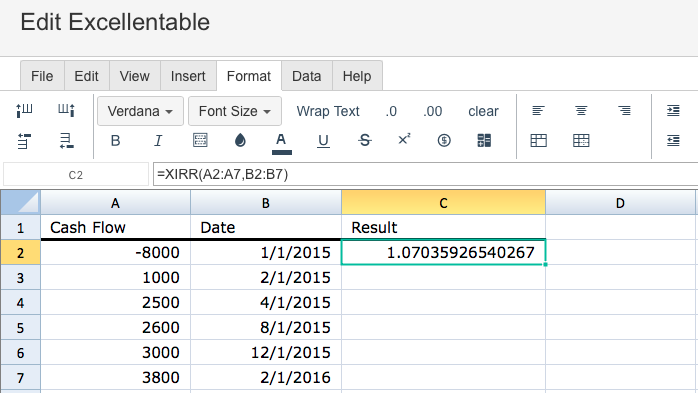Pick cell fill color droplet
698x393 pixels.
pos(240,141)
